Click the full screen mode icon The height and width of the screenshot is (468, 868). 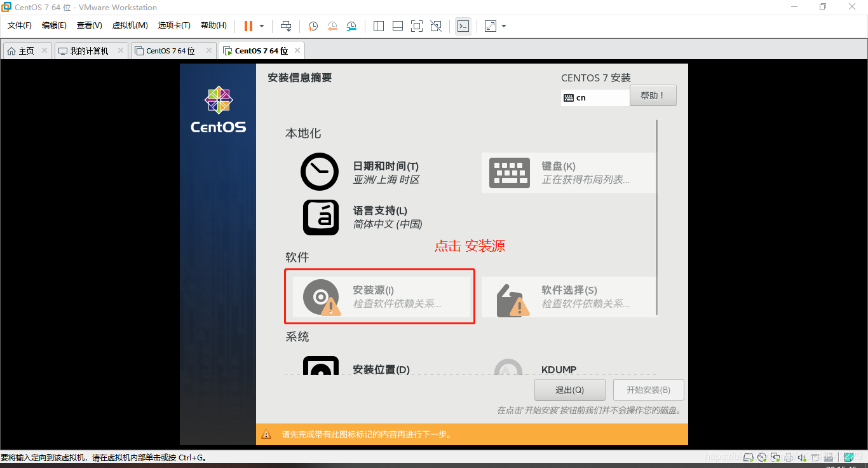click(417, 26)
